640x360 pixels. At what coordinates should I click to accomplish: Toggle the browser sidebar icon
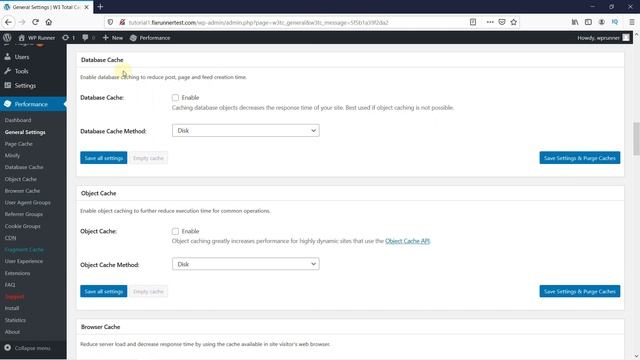point(588,22)
